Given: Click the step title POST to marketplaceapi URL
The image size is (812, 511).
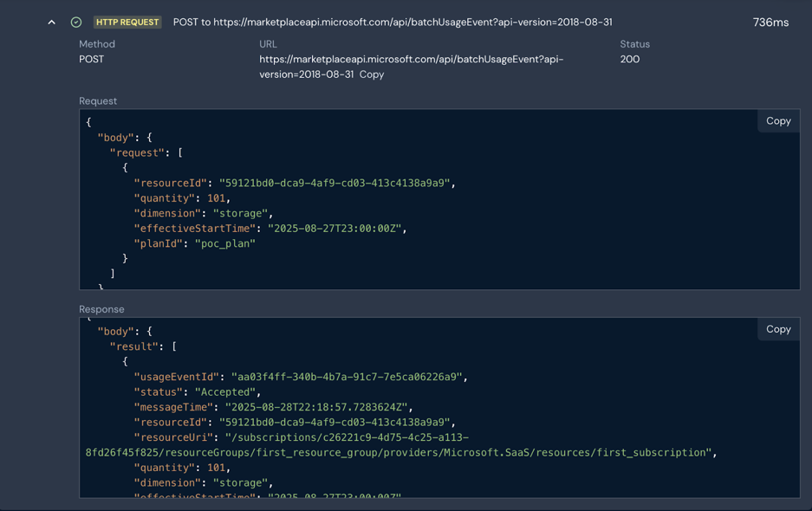Looking at the screenshot, I should (x=393, y=23).
